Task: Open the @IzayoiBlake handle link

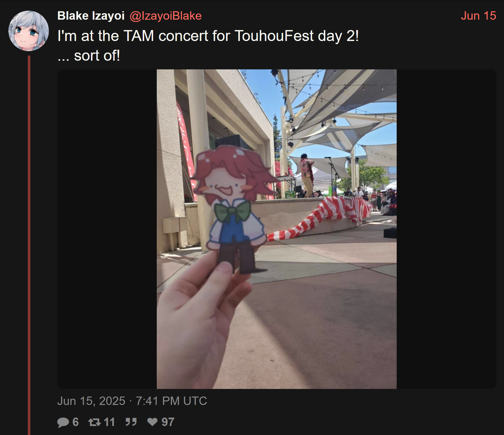Action: coord(165,16)
